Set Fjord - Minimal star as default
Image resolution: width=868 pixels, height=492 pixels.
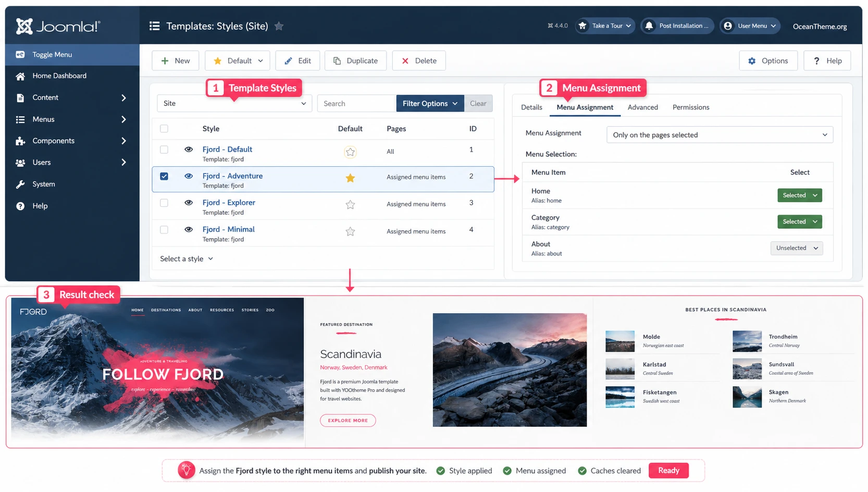pos(350,231)
